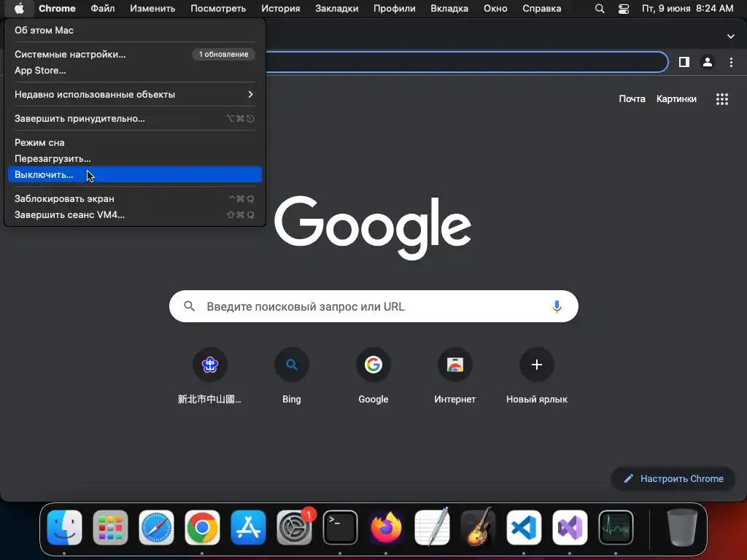Launch Safari from the Dock
This screenshot has height=560, width=747.
[156, 528]
